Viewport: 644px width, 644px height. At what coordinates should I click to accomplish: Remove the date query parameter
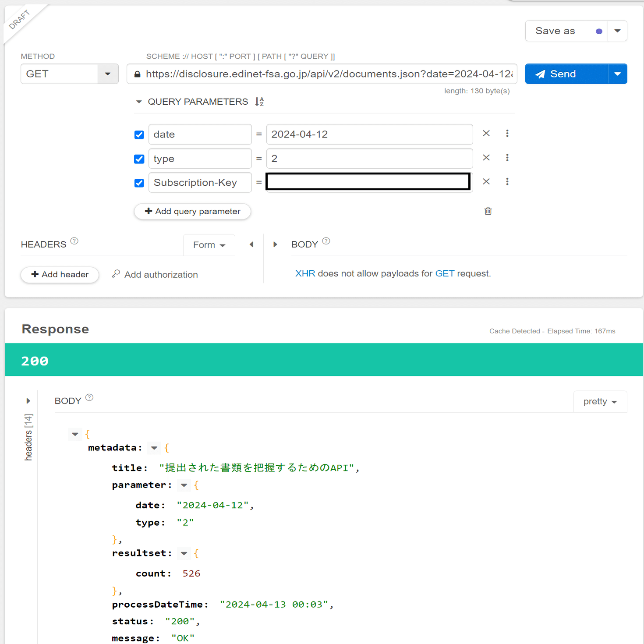(x=486, y=134)
